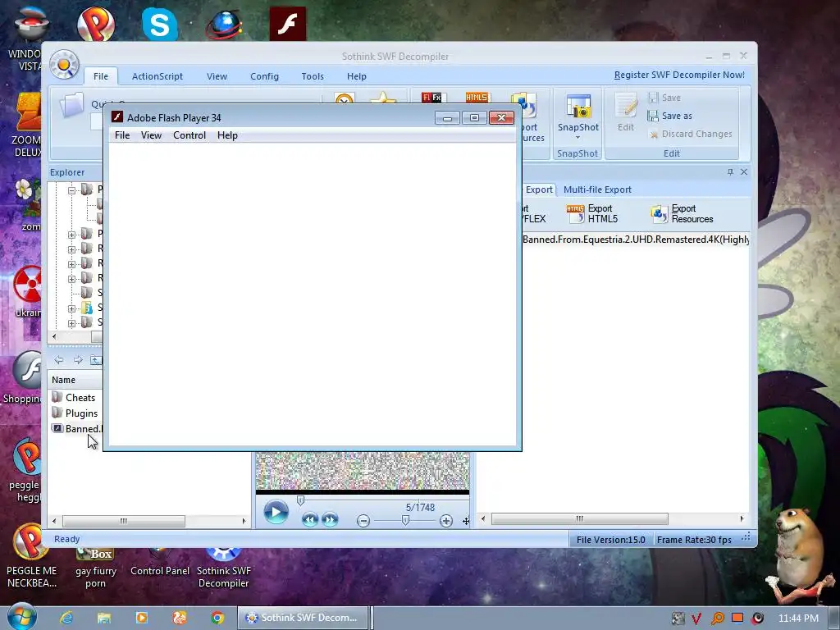Open the ActionScript ribbon tab

click(x=157, y=76)
